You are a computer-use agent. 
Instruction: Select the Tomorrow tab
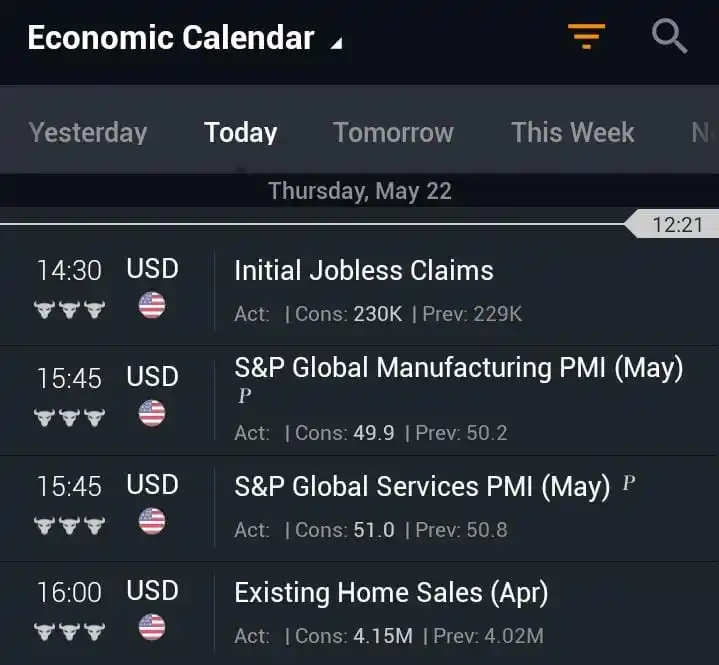[393, 133]
